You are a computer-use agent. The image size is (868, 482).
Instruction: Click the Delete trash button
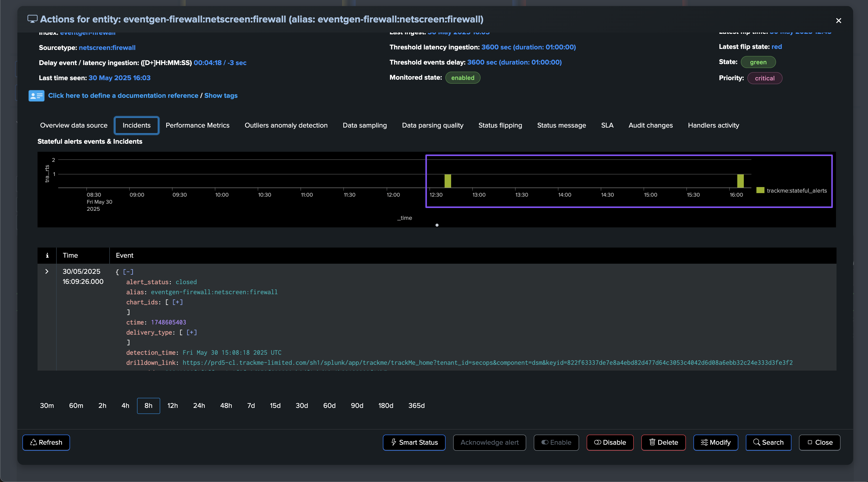point(663,442)
